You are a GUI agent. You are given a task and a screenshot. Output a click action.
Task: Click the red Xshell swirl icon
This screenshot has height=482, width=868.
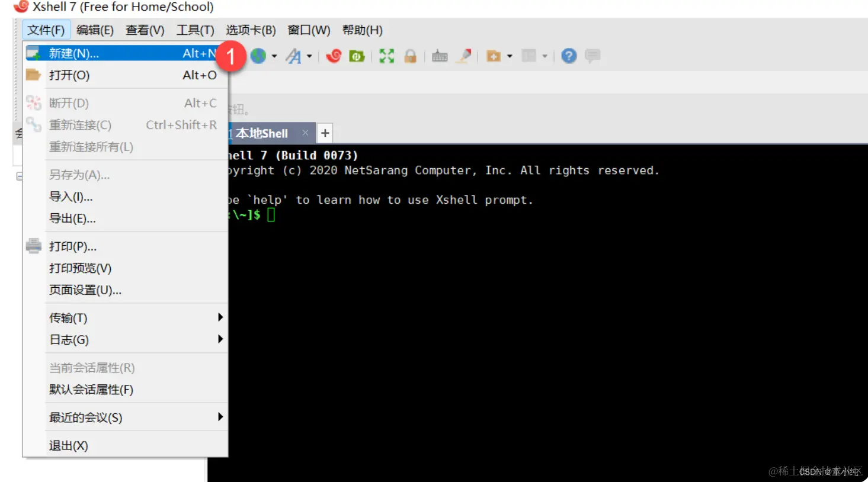[x=334, y=56]
